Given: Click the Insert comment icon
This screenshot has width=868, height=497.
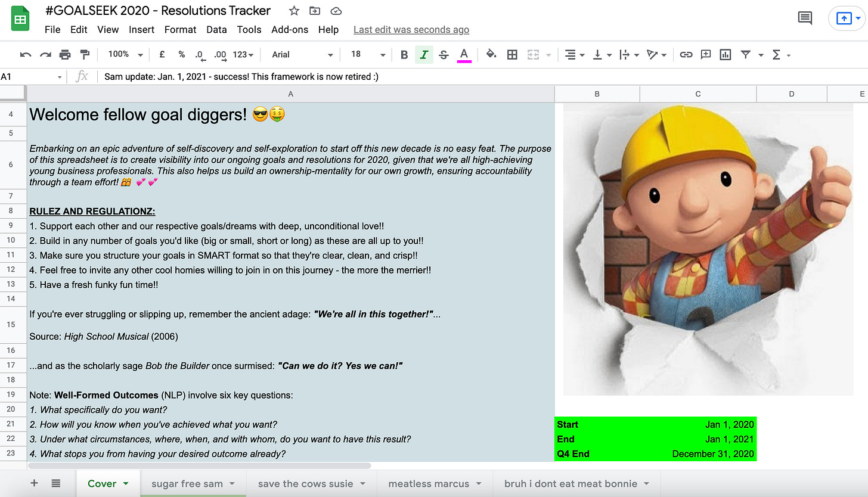Looking at the screenshot, I should pyautogui.click(x=706, y=55).
